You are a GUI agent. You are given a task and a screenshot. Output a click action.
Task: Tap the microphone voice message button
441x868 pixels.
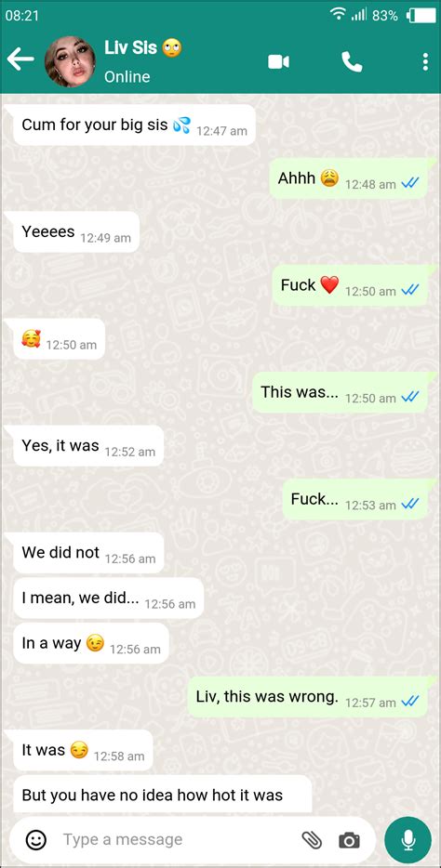pyautogui.click(x=408, y=840)
